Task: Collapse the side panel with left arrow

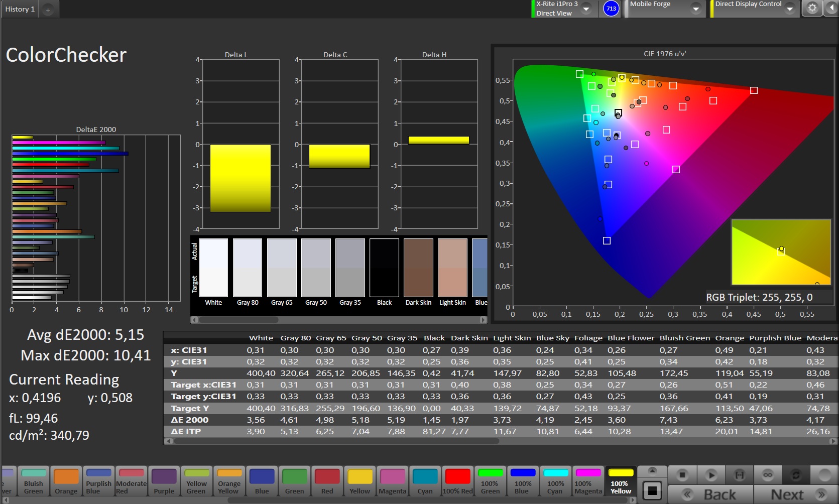Action: (832, 8)
